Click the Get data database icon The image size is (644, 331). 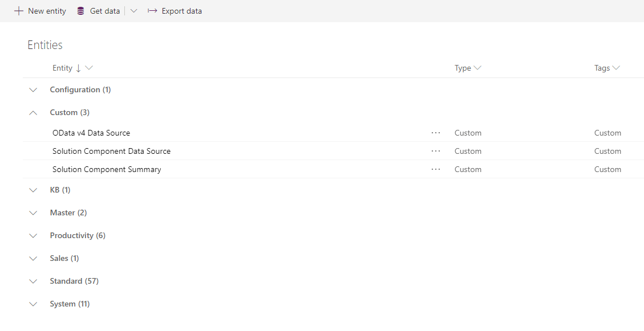point(80,11)
